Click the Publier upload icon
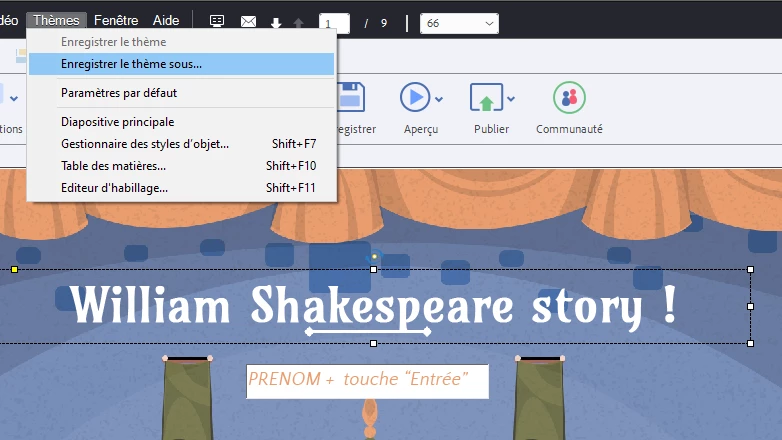Image resolution: width=782 pixels, height=440 pixels. pyautogui.click(x=486, y=97)
